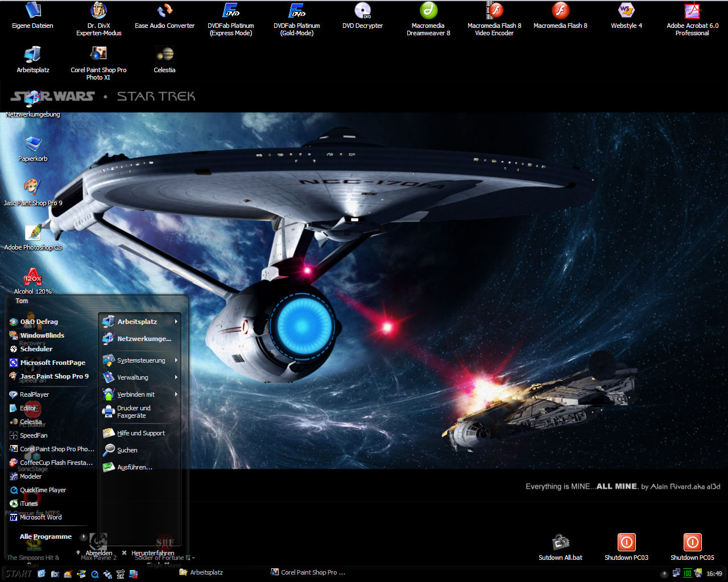Open Webstyle 4 desktop shortcut

(x=626, y=11)
